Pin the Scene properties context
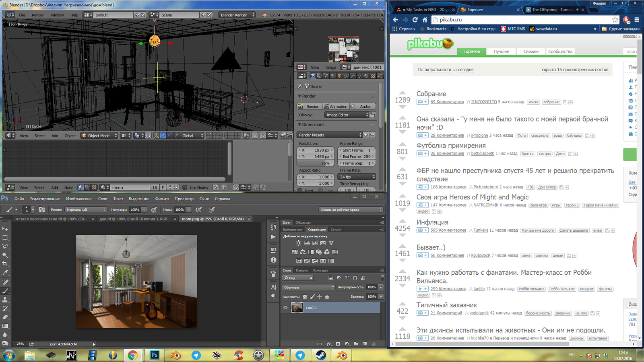644x362 pixels. tap(300, 86)
